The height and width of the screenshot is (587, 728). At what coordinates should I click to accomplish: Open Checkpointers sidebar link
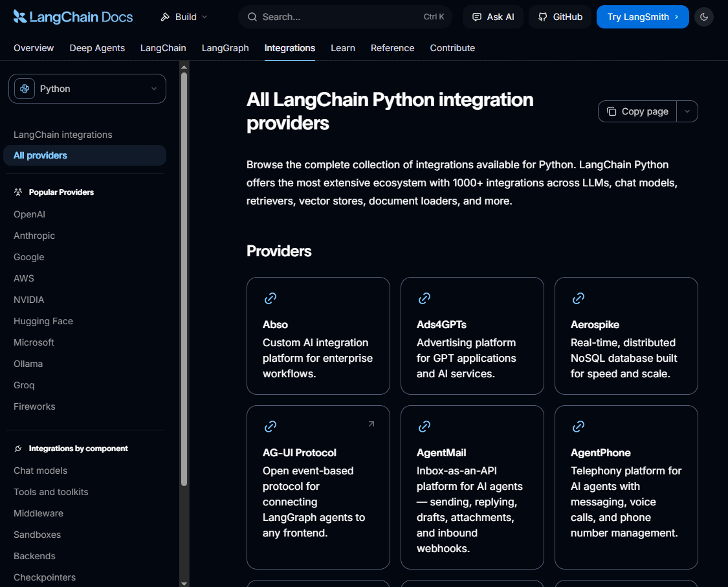pos(45,578)
